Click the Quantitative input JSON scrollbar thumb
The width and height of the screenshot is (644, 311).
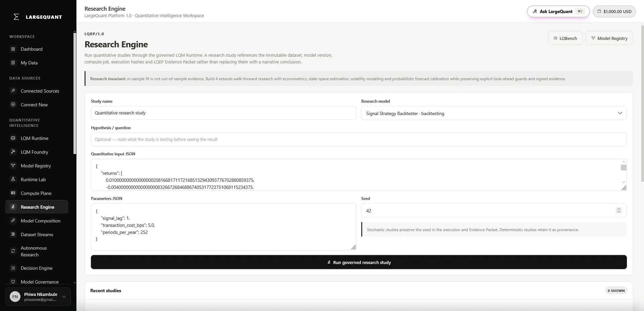624,168
